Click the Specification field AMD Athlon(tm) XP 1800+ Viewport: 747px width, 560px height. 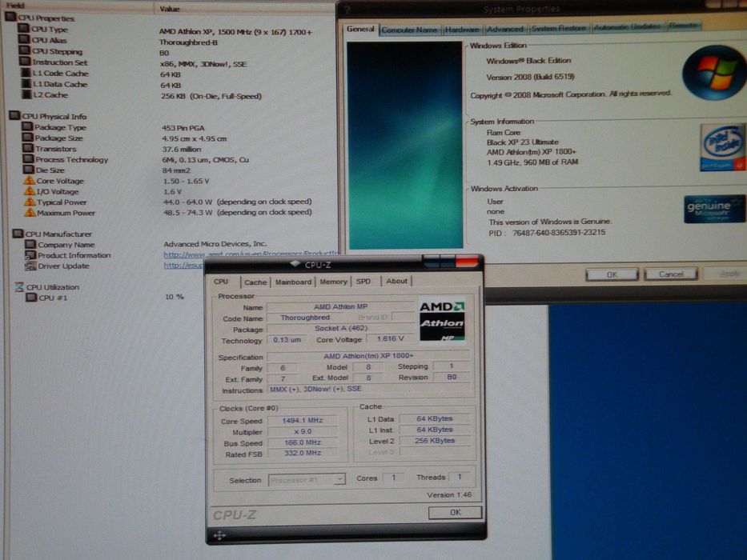[368, 356]
